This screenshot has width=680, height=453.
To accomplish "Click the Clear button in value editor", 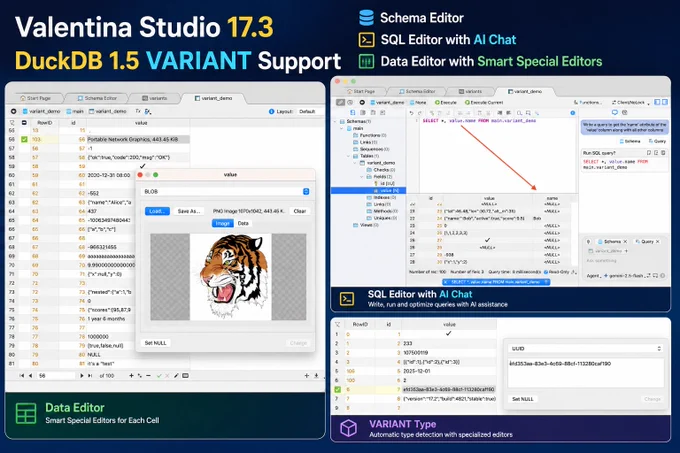I will click(300, 211).
